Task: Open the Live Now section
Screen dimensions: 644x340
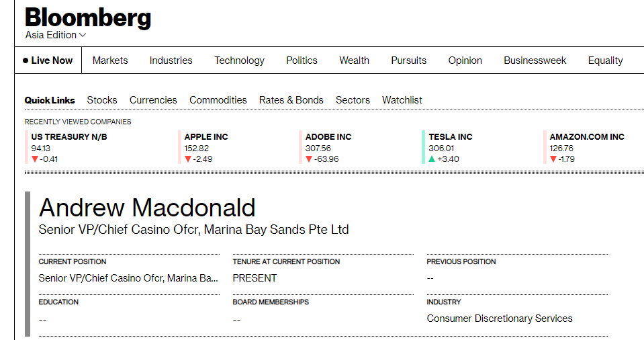Action: (x=48, y=60)
